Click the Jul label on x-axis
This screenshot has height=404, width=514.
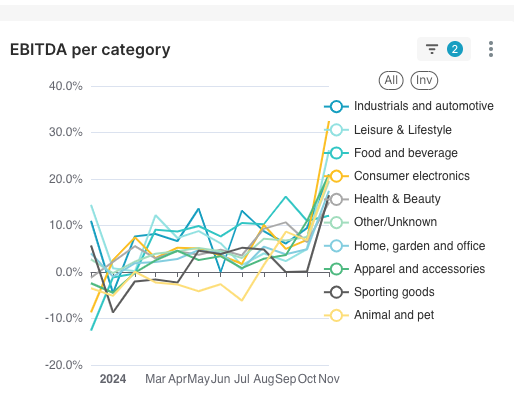point(242,379)
